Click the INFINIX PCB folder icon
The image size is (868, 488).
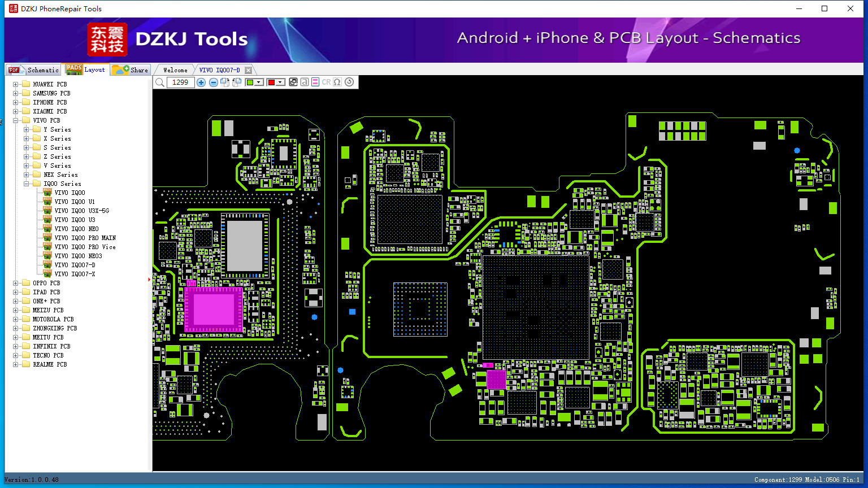pos(25,346)
